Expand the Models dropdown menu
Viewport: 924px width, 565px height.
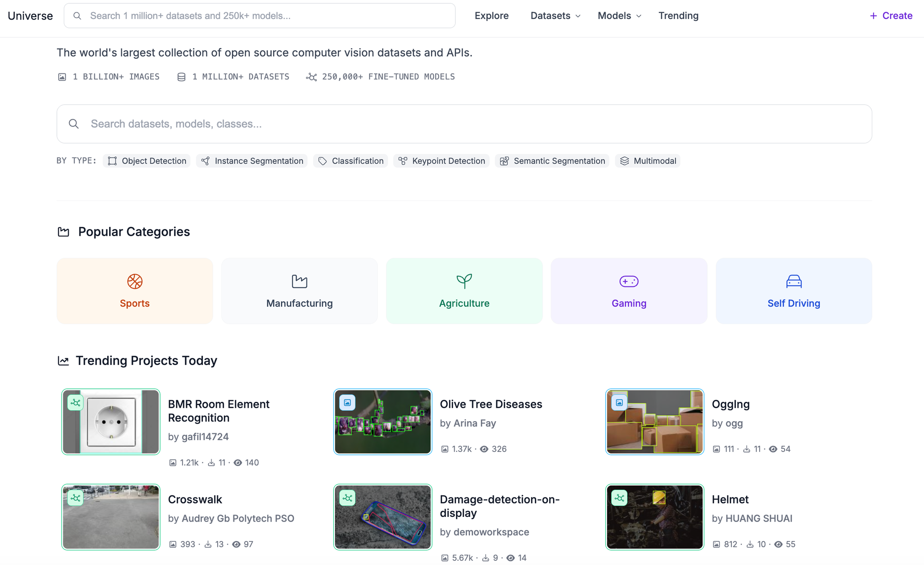click(619, 16)
